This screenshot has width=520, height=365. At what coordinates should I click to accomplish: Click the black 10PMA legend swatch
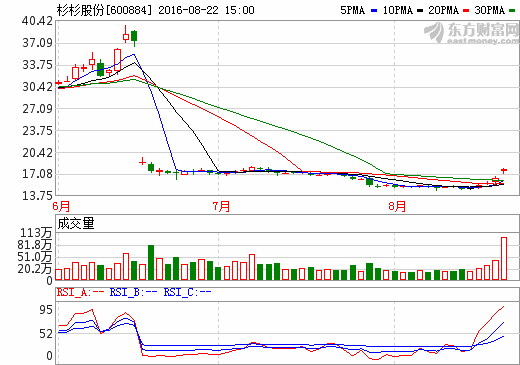[420, 11]
